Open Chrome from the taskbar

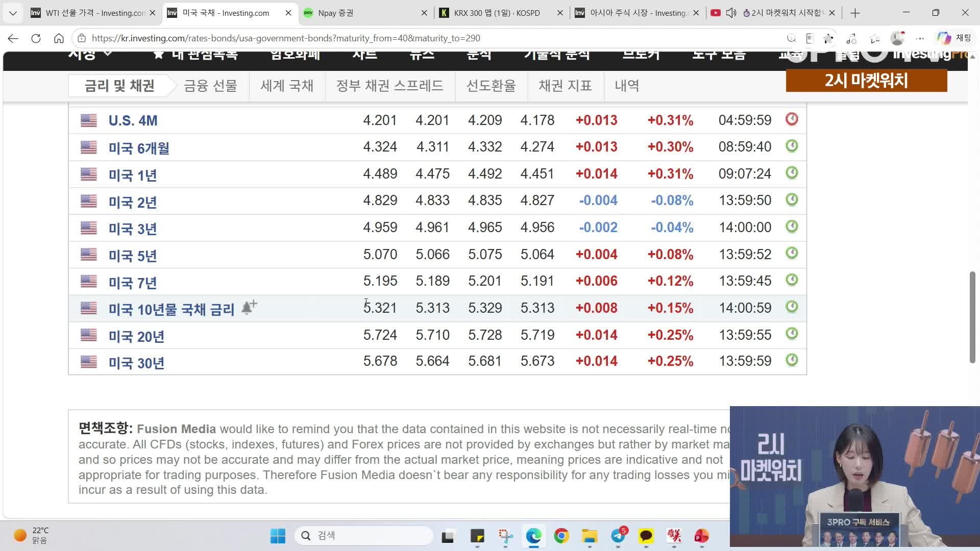pyautogui.click(x=561, y=536)
